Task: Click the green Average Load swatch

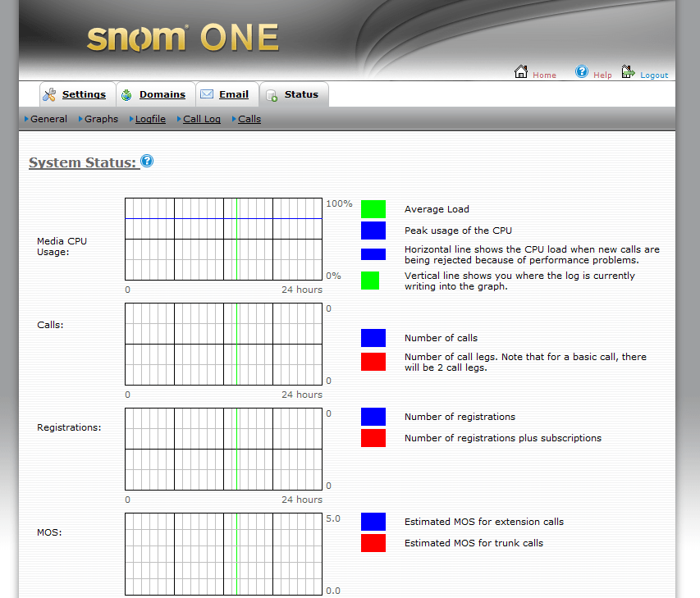Action: 373,209
